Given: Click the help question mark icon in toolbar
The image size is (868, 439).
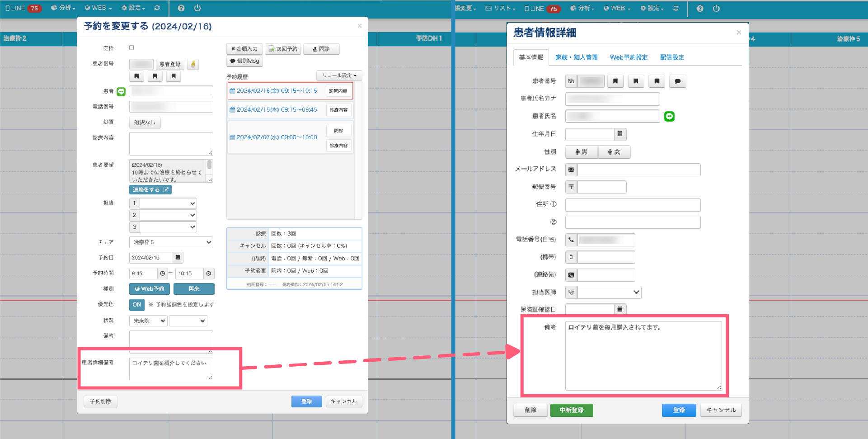Looking at the screenshot, I should tap(181, 8).
